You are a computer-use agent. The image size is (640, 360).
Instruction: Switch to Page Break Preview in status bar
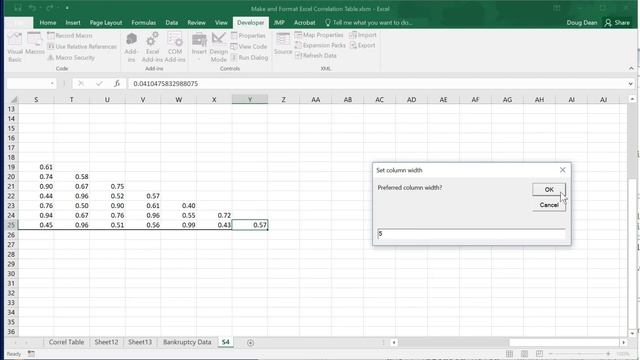pos(540,353)
